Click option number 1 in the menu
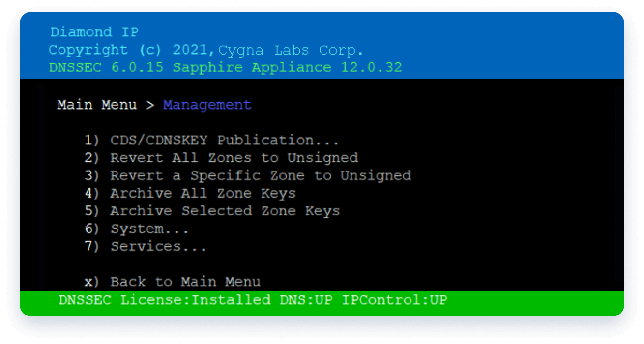This screenshot has height=344, width=644. (x=90, y=140)
